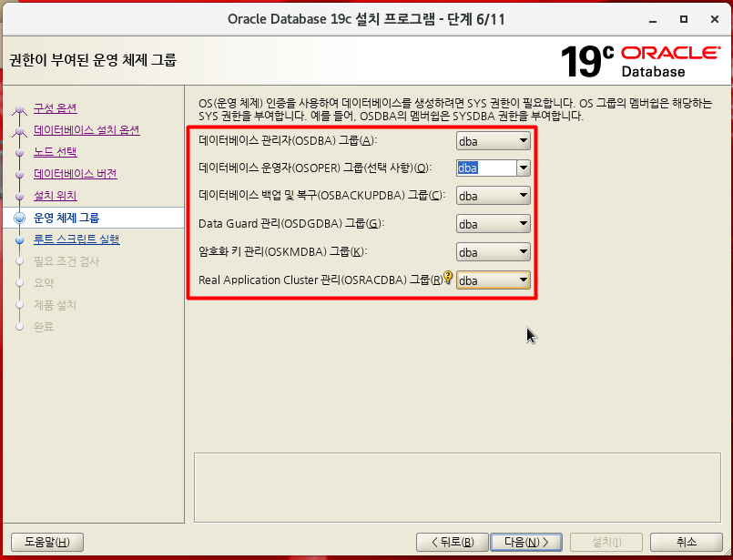Click the step bullet icon for 노드 선택
The height and width of the screenshot is (560, 733).
click(19, 152)
